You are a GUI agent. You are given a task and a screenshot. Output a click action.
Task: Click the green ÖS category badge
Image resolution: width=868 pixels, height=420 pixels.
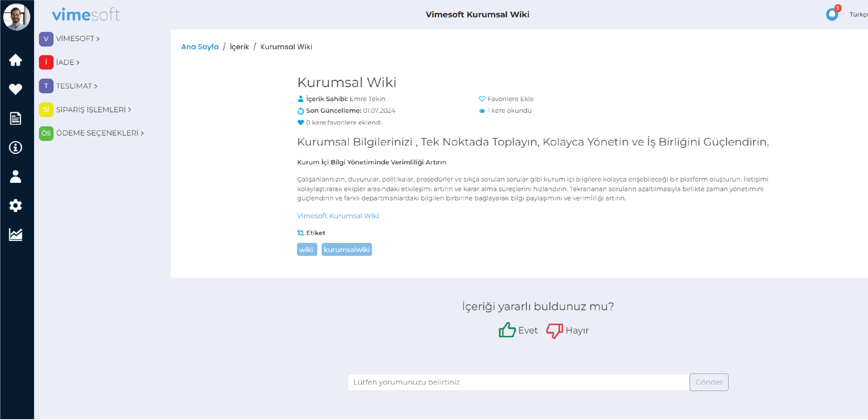(x=46, y=133)
